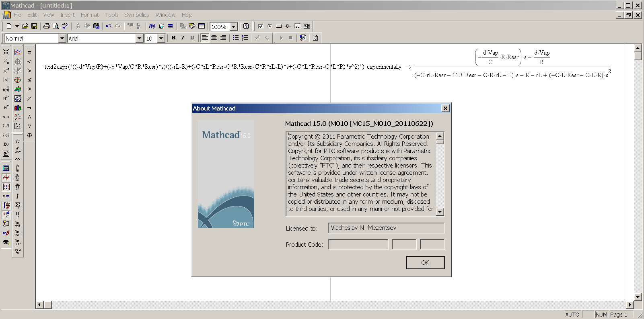The height and width of the screenshot is (319, 644).
Task: Insert the not-equal Boolean operator
Action: point(29,98)
